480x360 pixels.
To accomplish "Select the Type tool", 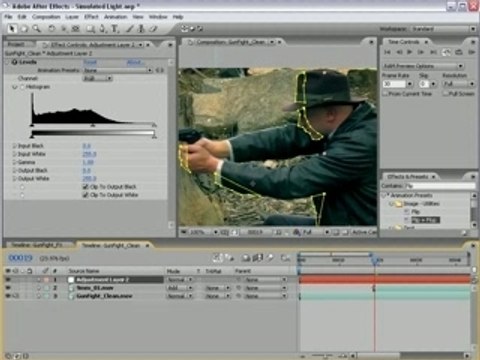I will [x=114, y=29].
